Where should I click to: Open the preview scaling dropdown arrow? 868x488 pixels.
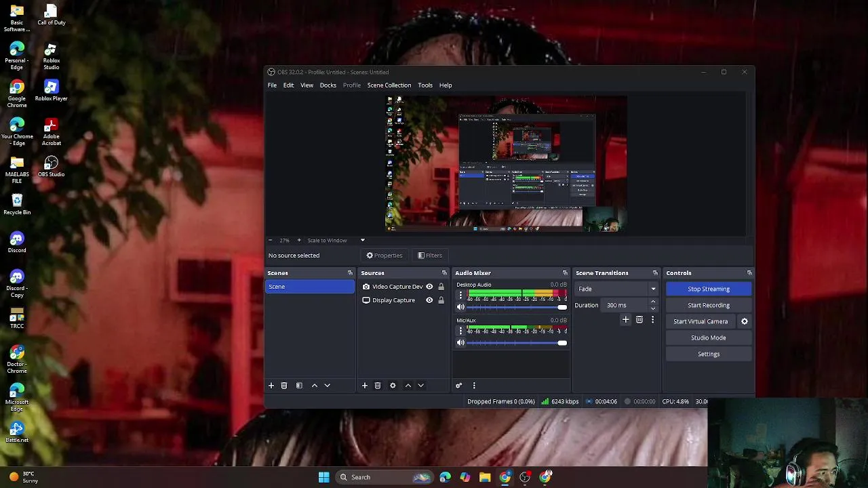click(x=362, y=241)
